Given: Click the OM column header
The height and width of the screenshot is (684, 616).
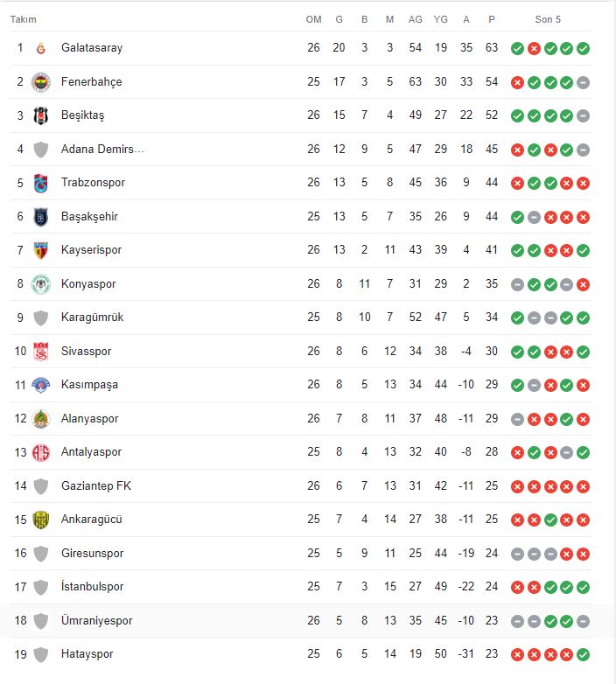Looking at the screenshot, I should point(313,19).
